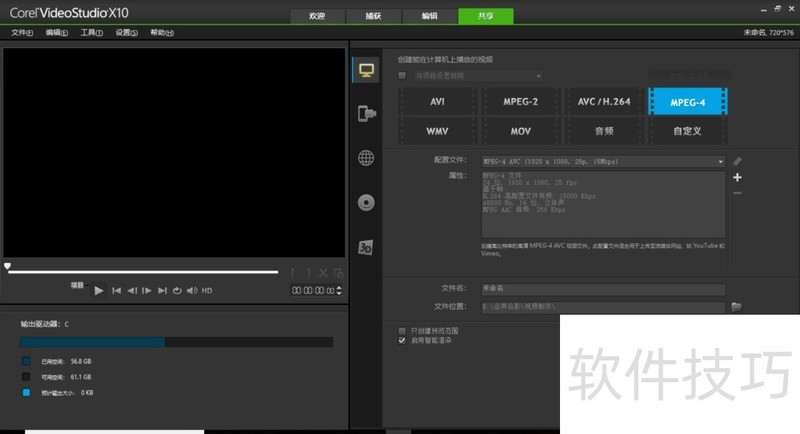800x434 pixels.
Task: Select the Device output category icon
Action: pos(366,114)
